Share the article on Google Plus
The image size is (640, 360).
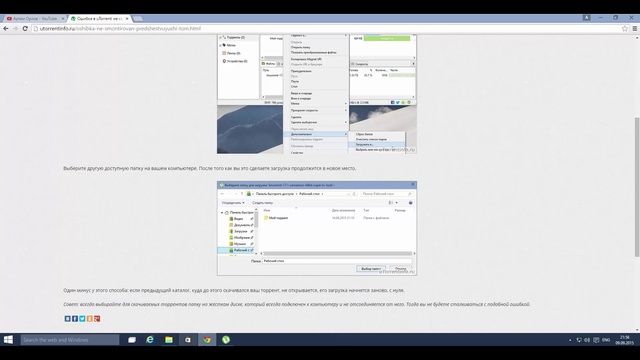(97, 319)
